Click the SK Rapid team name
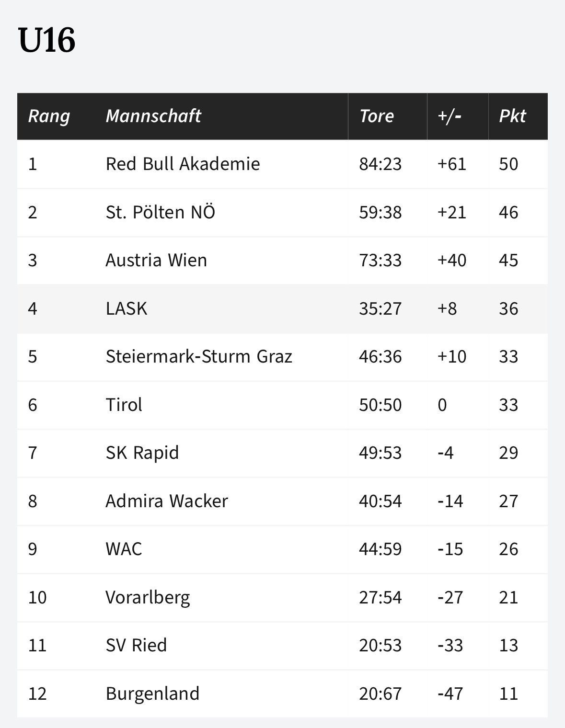 click(142, 453)
